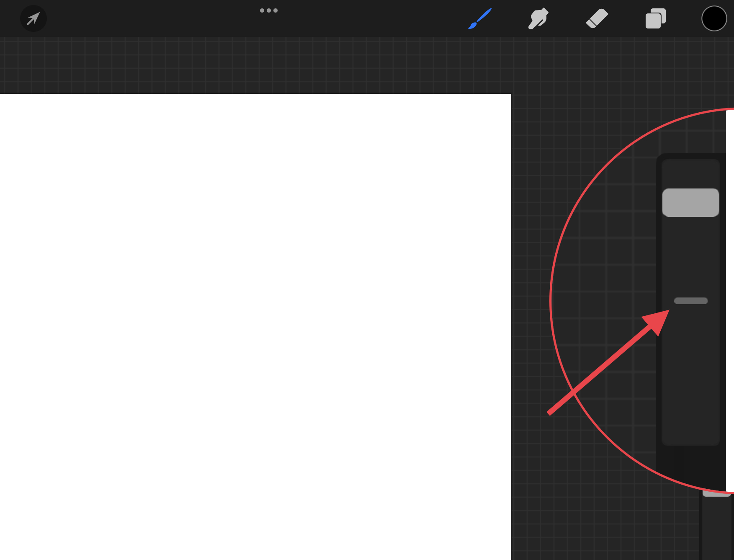The width and height of the screenshot is (734, 560).
Task: Select the Eraser tool
Action: tap(597, 18)
